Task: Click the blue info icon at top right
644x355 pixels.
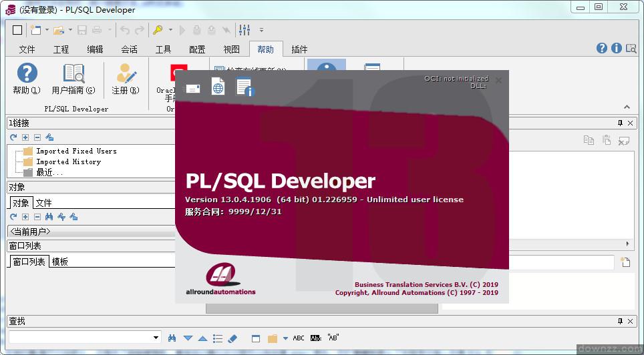Action: coord(617,48)
